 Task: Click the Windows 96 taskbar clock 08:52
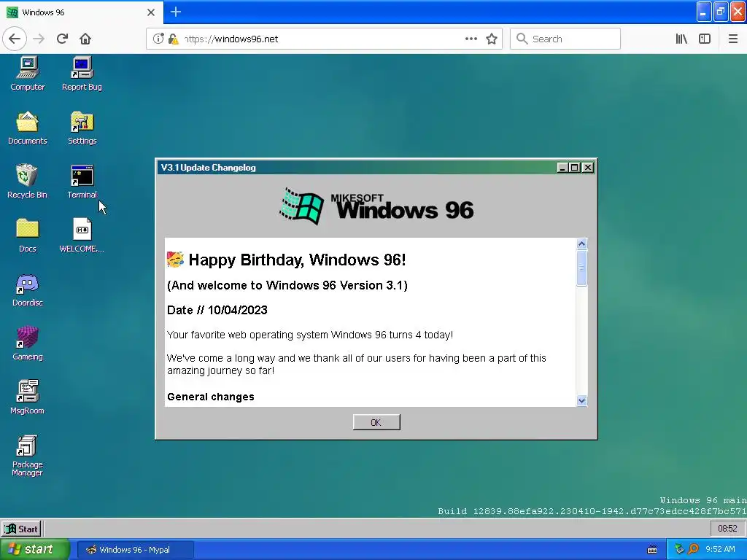click(727, 529)
